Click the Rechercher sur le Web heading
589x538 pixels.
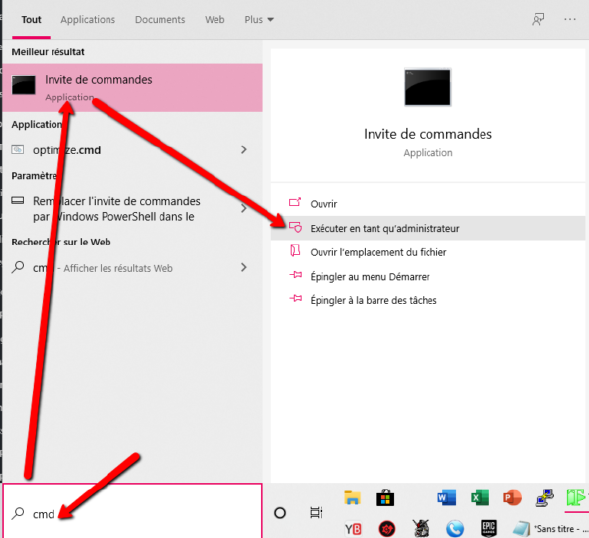click(x=61, y=242)
